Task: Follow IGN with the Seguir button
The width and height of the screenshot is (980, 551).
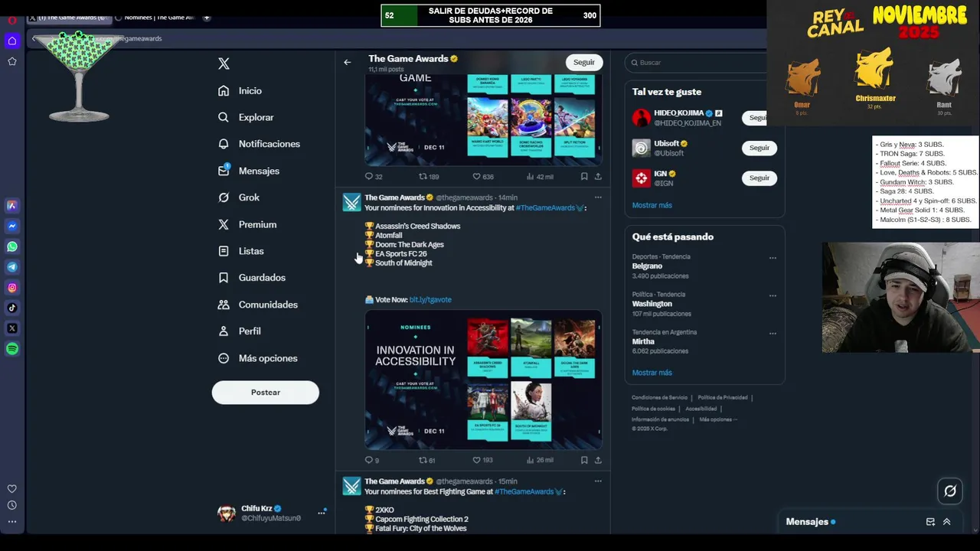Action: pyautogui.click(x=759, y=178)
